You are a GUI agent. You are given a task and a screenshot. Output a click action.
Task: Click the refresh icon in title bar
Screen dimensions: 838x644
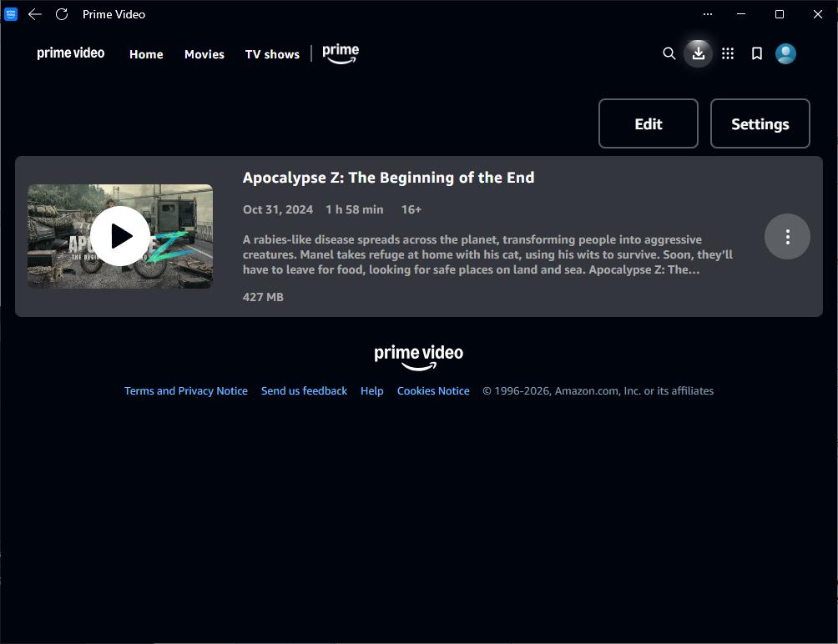(62, 14)
